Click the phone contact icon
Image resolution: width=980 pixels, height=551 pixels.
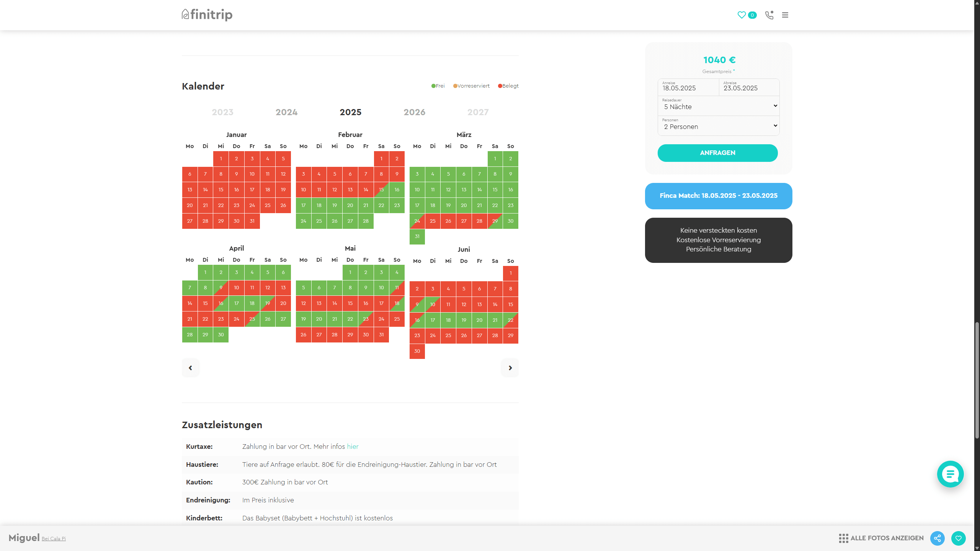pyautogui.click(x=769, y=15)
